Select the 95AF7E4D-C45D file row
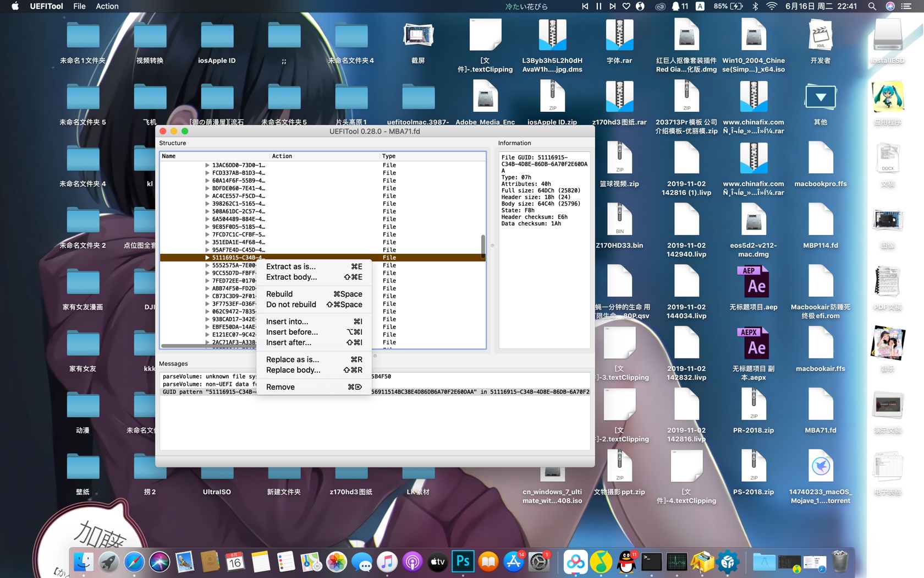The width and height of the screenshot is (924, 578). pyautogui.click(x=323, y=250)
